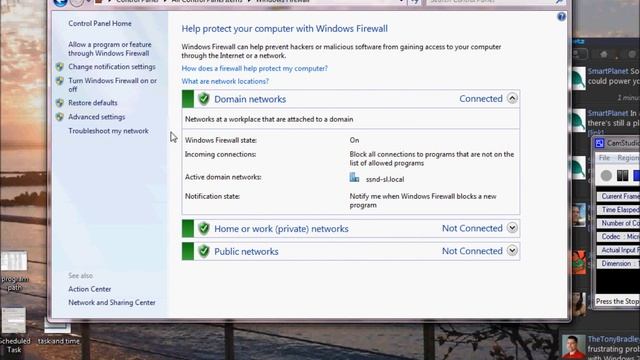Click Not Connected status on Home or work networks
640x360 pixels.
pyautogui.click(x=472, y=228)
